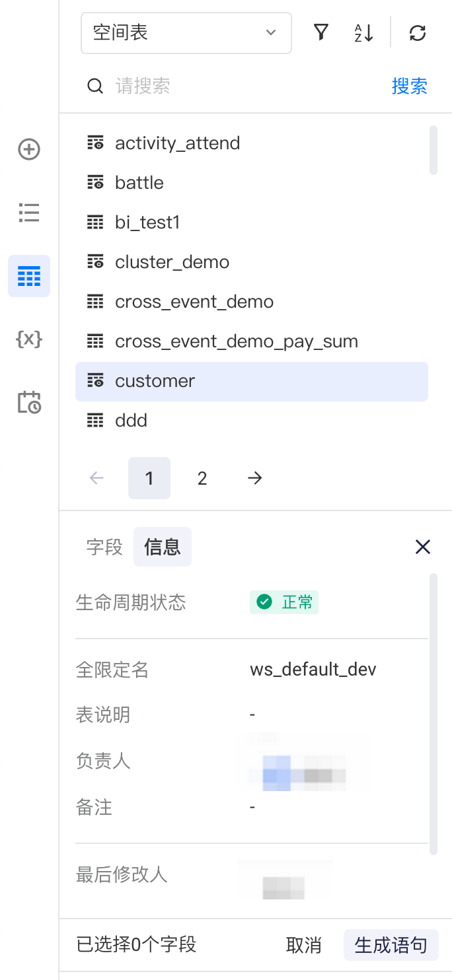
Task: Go to page 2
Action: pos(202,478)
